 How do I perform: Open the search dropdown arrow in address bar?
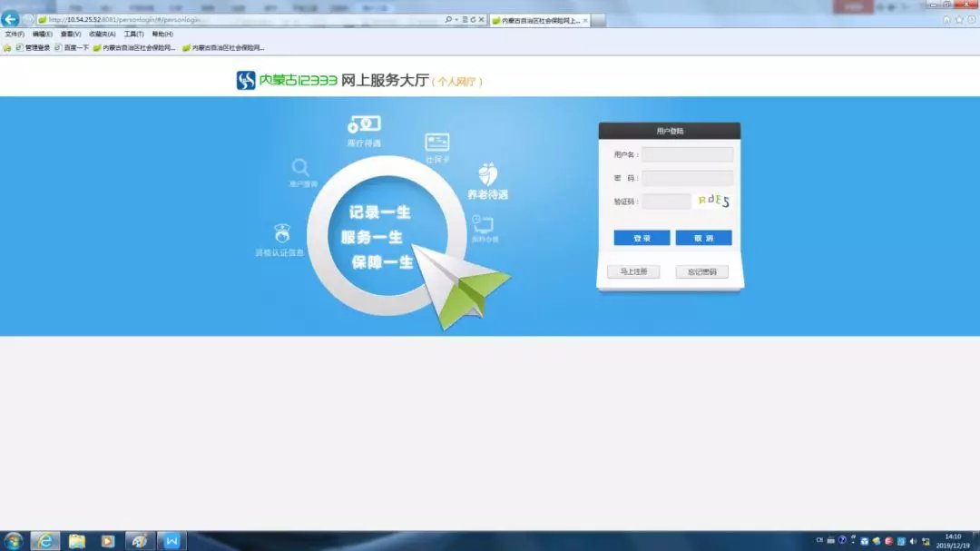coord(456,20)
